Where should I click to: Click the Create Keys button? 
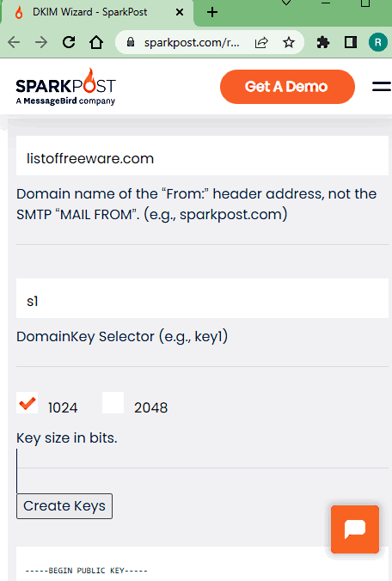(x=64, y=505)
